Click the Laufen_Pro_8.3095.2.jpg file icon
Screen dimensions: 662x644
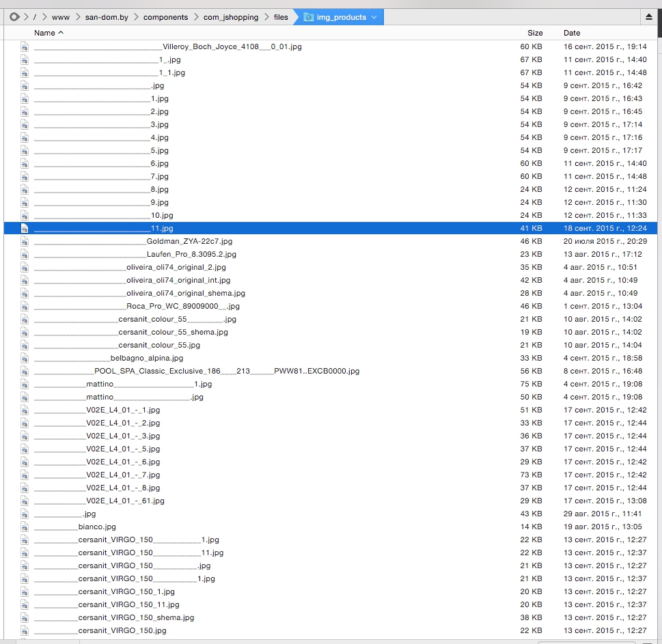click(25, 255)
